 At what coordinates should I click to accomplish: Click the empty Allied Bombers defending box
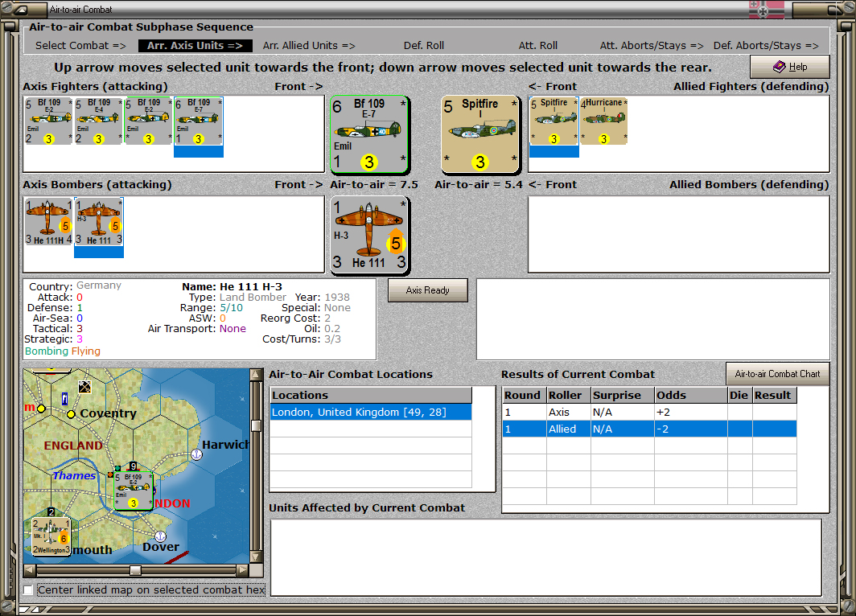(678, 234)
